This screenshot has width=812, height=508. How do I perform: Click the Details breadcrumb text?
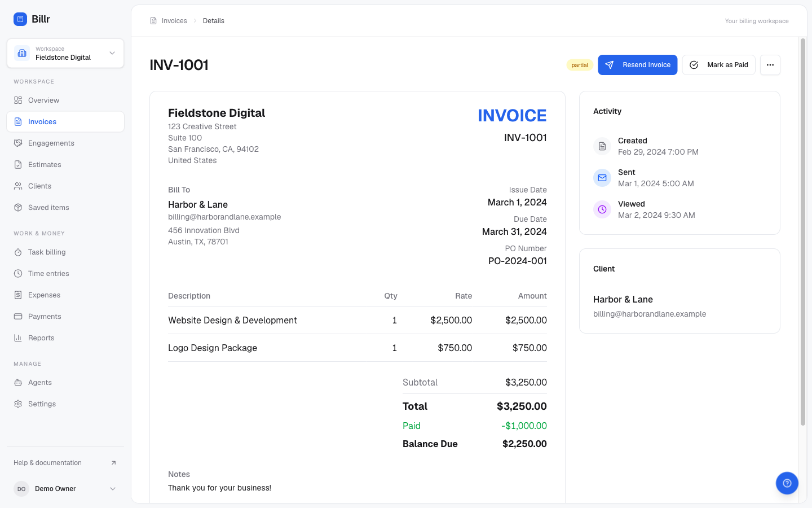214,21
